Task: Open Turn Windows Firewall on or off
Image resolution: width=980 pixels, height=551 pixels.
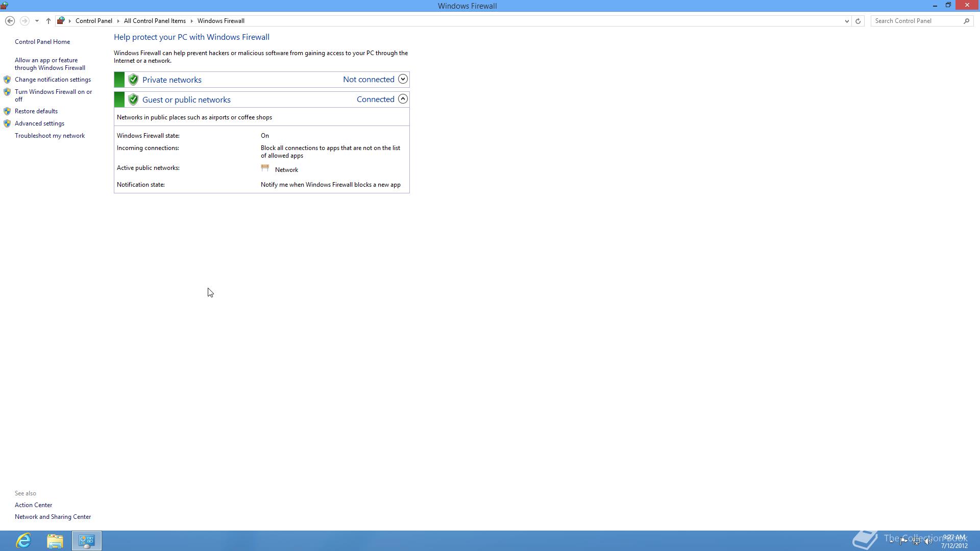Action: (54, 95)
